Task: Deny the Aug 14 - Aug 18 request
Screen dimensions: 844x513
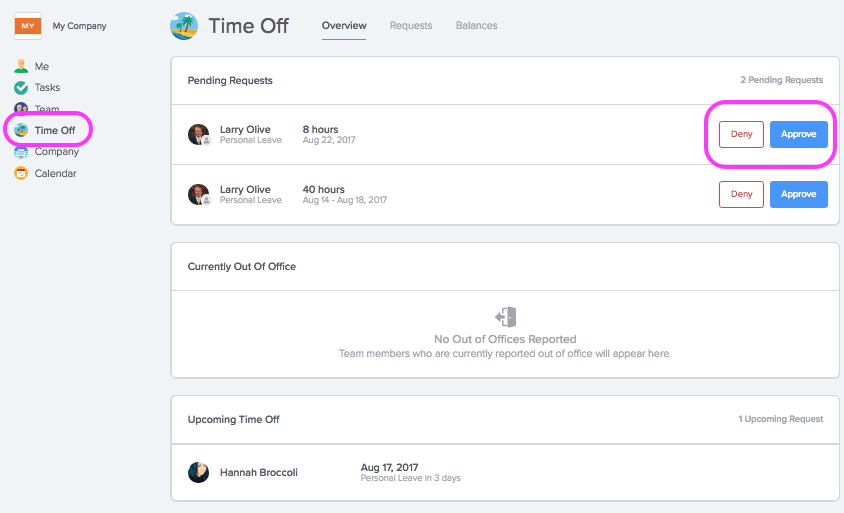Action: [x=741, y=194]
